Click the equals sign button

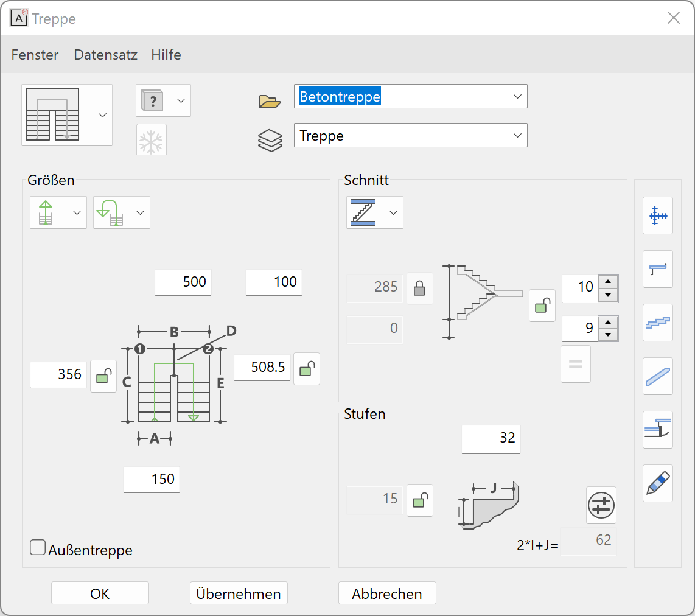(x=576, y=364)
